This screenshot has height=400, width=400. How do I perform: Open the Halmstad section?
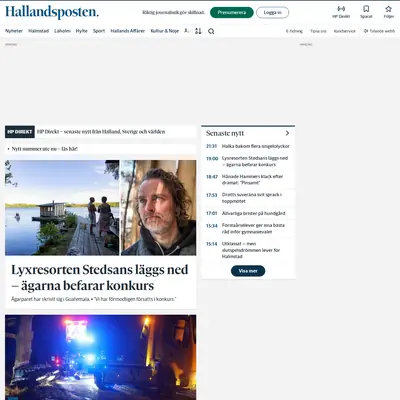pyautogui.click(x=38, y=31)
